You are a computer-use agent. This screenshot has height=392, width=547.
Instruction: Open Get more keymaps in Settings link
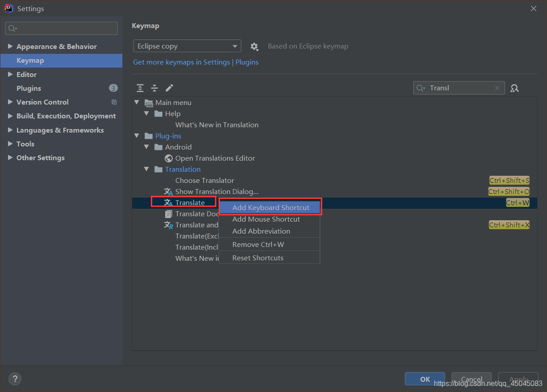pos(196,62)
